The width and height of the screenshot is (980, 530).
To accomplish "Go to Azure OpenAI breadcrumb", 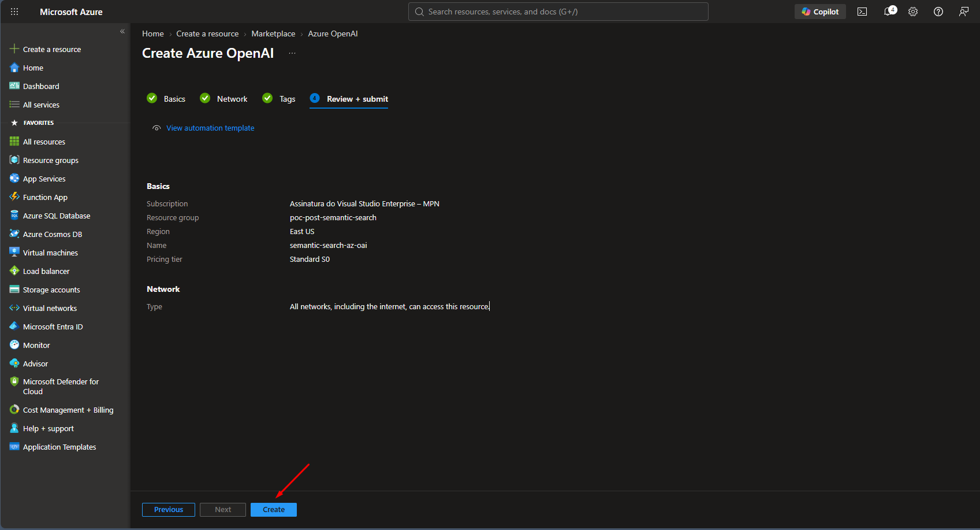I will pos(333,34).
